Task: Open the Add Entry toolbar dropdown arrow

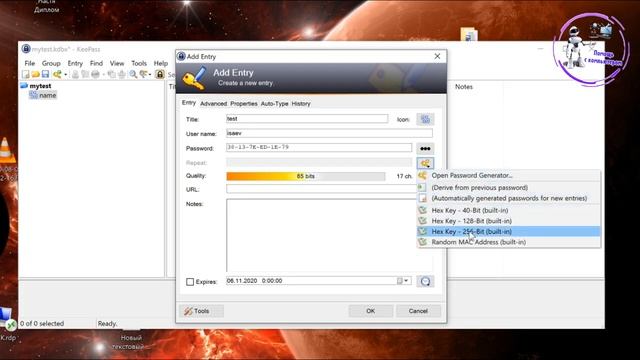Action: [65, 75]
